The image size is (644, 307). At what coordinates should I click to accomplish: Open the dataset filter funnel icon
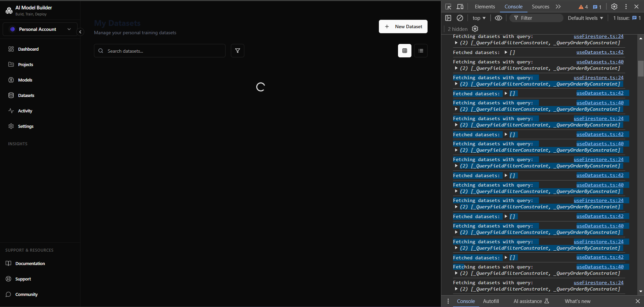coord(237,51)
